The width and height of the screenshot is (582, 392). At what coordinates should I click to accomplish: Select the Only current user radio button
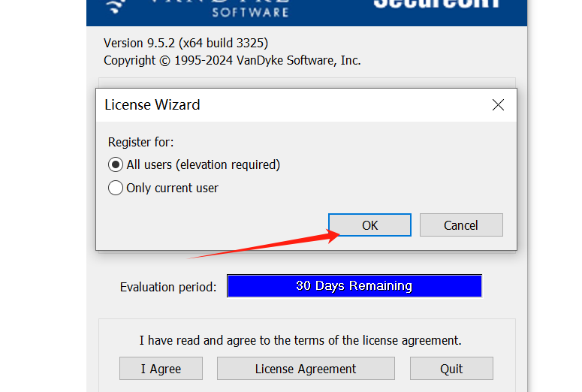[x=116, y=188]
